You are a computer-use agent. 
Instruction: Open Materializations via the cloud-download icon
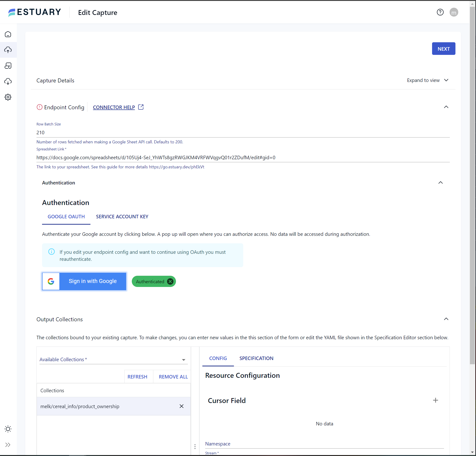click(x=8, y=81)
